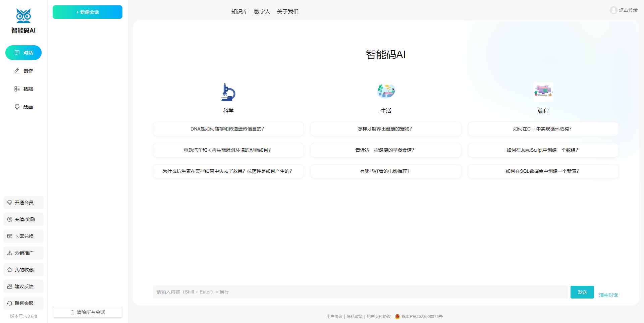644x323 pixels.
Task: Click the 智能码AI owl logo
Action: [x=23, y=16]
